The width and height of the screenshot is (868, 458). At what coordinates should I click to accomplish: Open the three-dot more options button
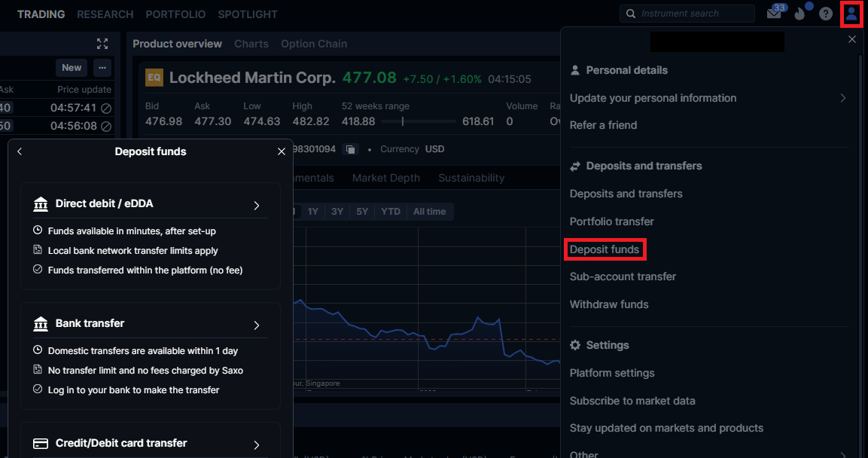coord(102,68)
